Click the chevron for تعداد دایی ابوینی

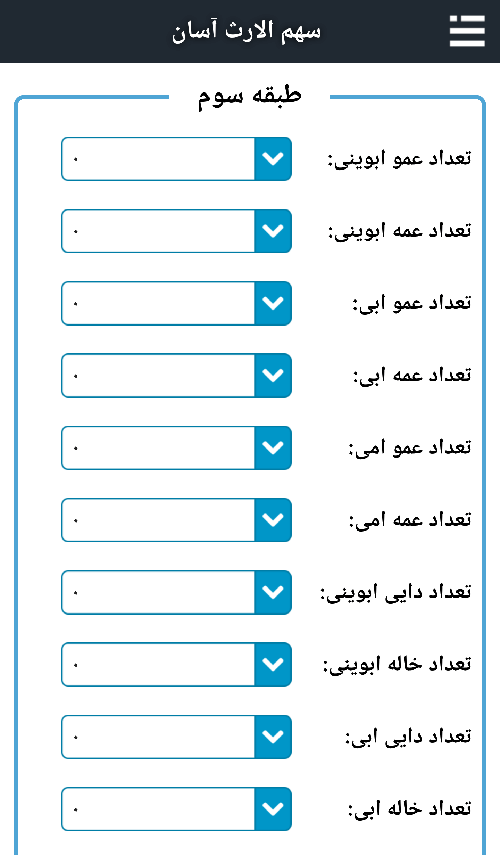point(273,592)
